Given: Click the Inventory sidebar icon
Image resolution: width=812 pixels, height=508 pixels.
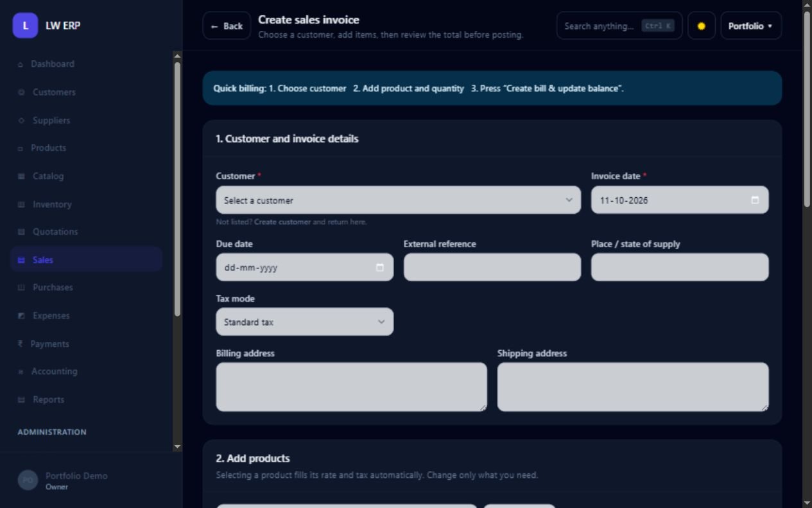Looking at the screenshot, I should point(21,204).
